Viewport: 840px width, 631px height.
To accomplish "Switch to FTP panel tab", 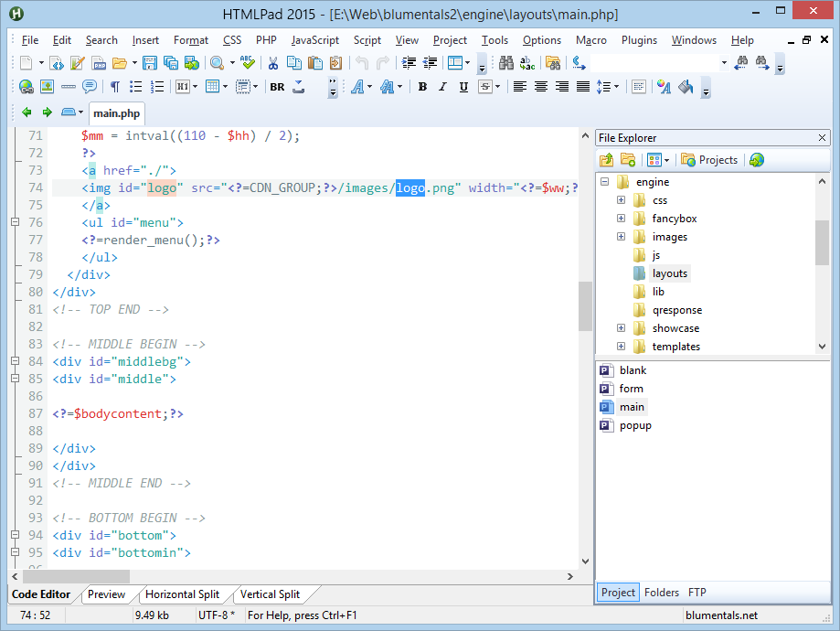I will (x=696, y=593).
